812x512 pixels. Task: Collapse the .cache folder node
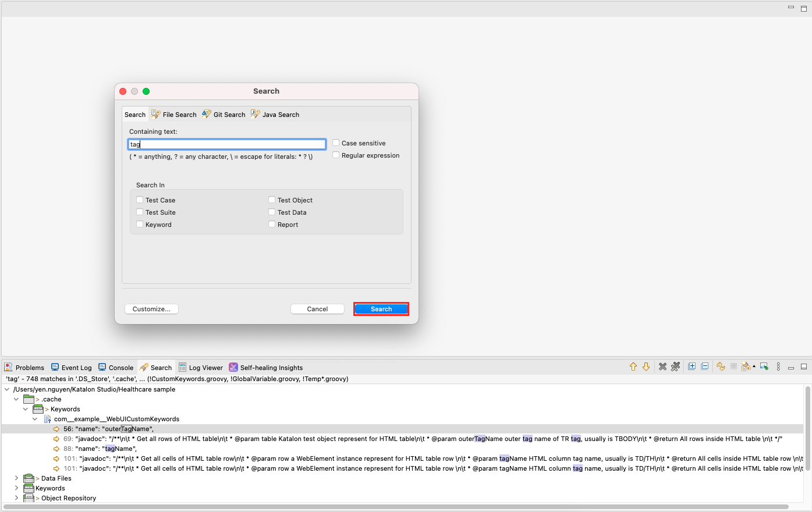tap(16, 399)
